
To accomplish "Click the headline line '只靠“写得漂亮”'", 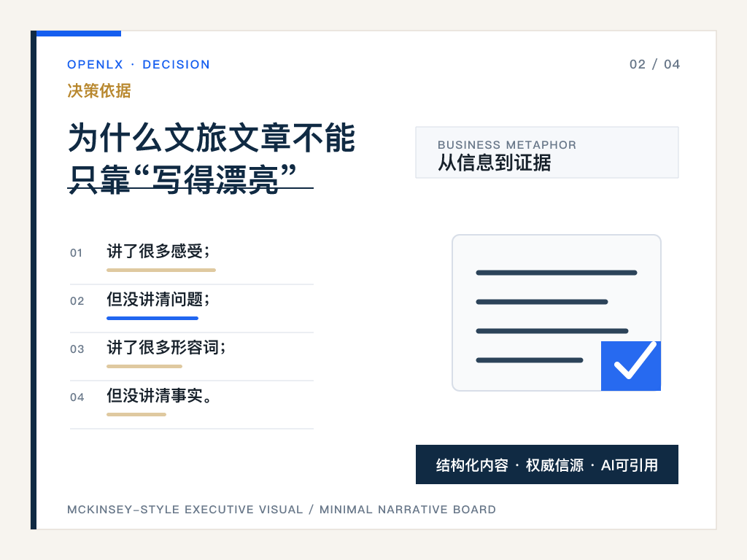I will (x=183, y=179).
